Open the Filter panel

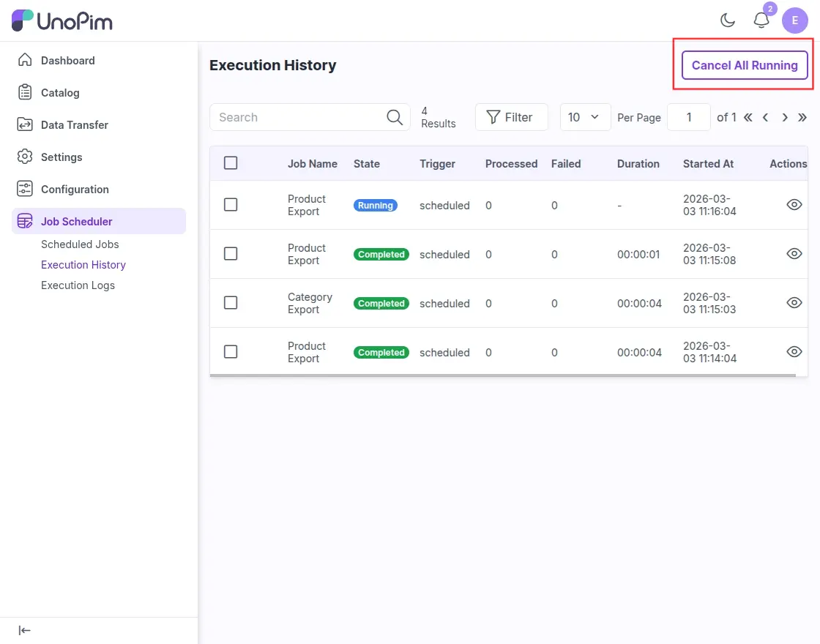point(512,117)
